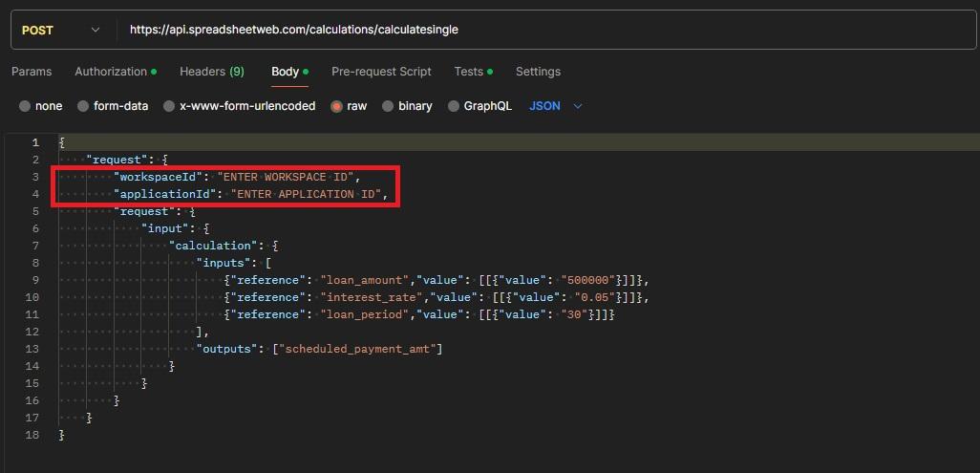Click line number 1 in the gutter
This screenshot has height=473, width=980.
pos(35,142)
